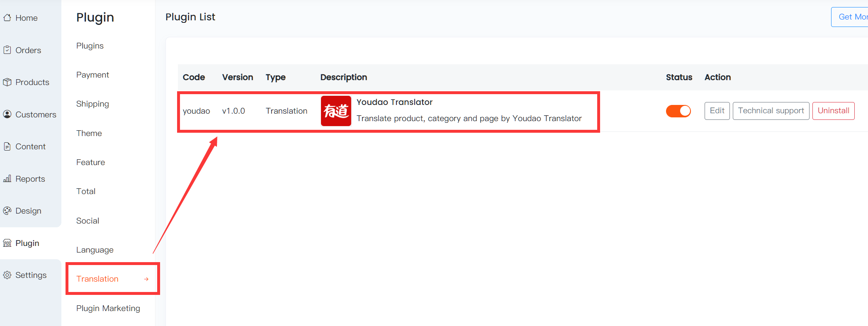Image resolution: width=868 pixels, height=326 pixels.
Task: Open the Feature plugin category
Action: [90, 162]
